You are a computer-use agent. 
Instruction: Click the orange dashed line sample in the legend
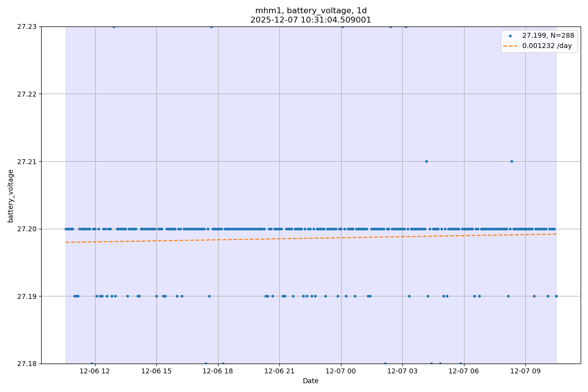510,46
